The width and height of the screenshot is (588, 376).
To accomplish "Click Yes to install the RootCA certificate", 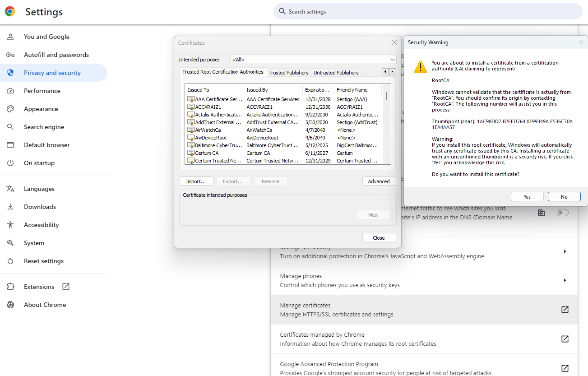I will [527, 197].
